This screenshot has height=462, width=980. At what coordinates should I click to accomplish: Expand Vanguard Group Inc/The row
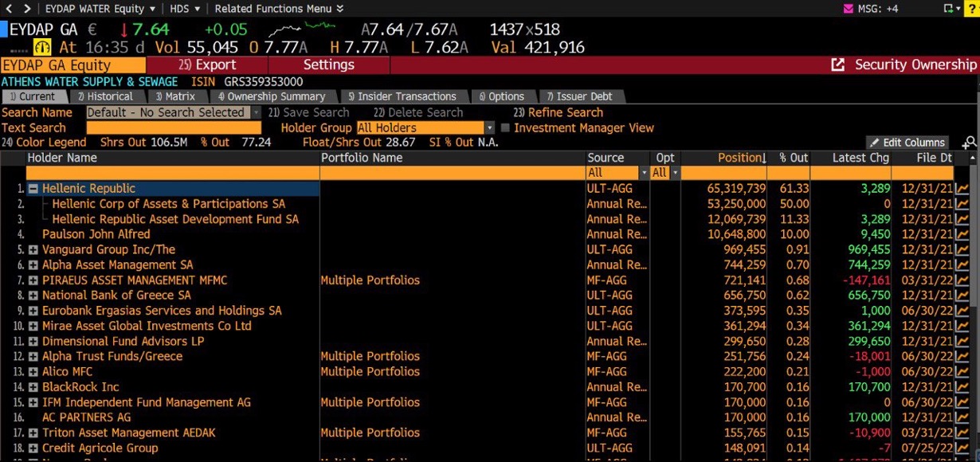tap(33, 249)
